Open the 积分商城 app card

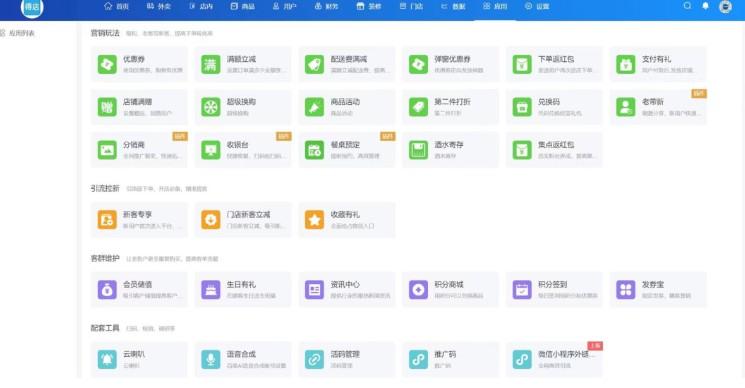[450, 289]
